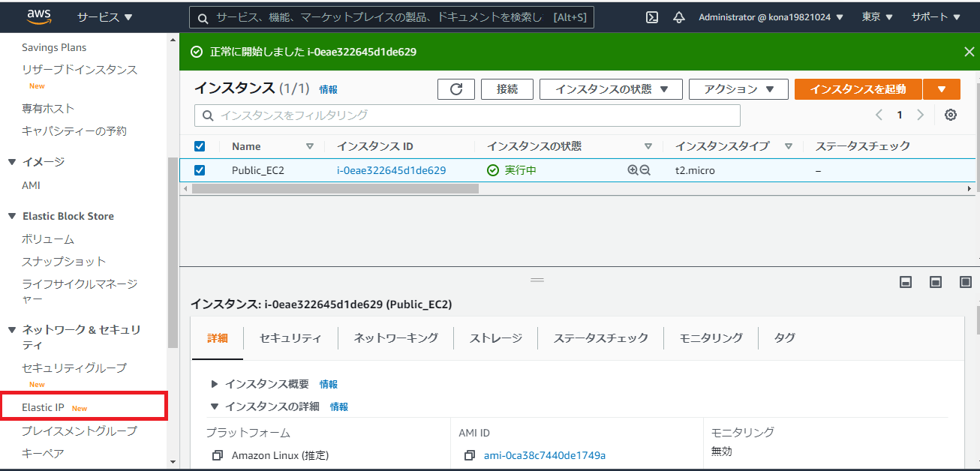The height and width of the screenshot is (471, 980).
Task: Open AMI in sidebar
Action: pyautogui.click(x=31, y=185)
